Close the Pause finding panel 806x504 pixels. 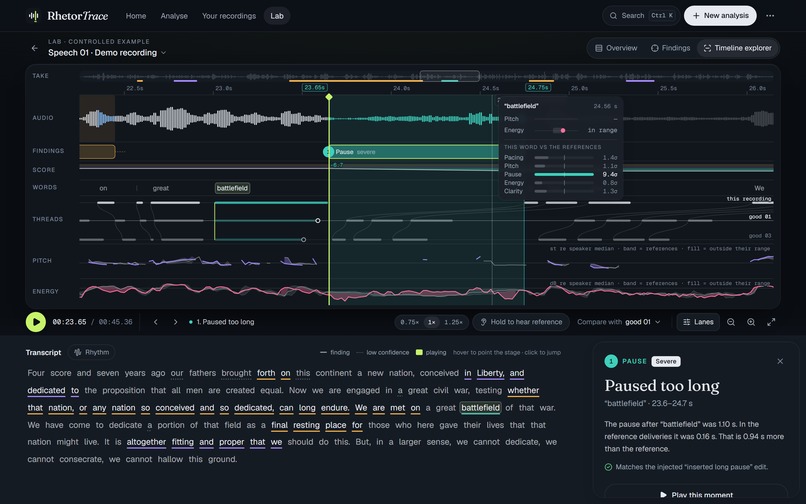pyautogui.click(x=780, y=361)
